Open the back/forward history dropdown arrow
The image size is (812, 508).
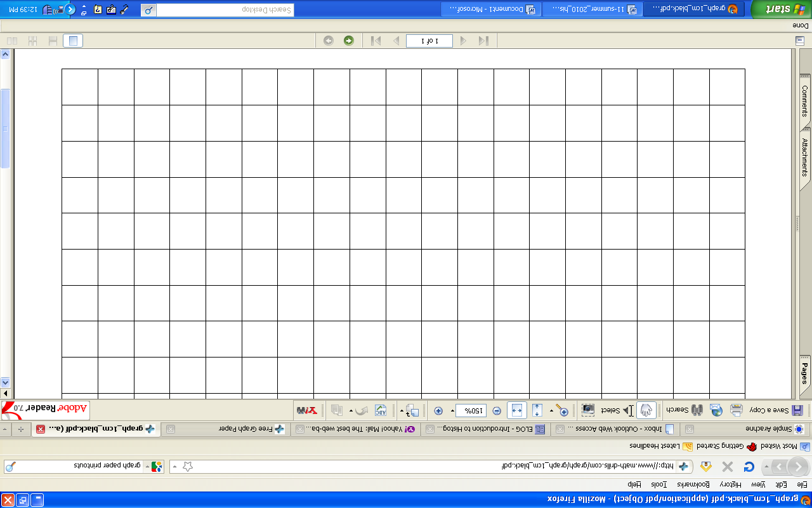coord(765,467)
